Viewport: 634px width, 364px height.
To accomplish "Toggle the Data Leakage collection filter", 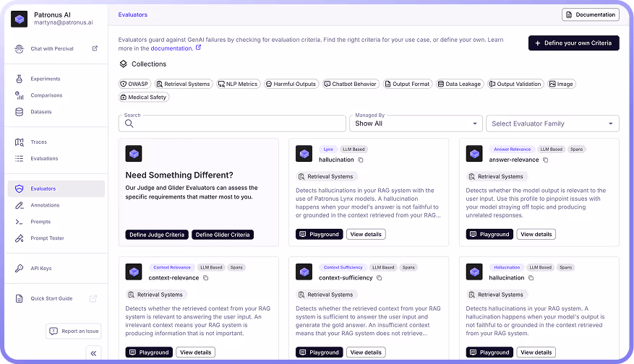I will (x=459, y=84).
